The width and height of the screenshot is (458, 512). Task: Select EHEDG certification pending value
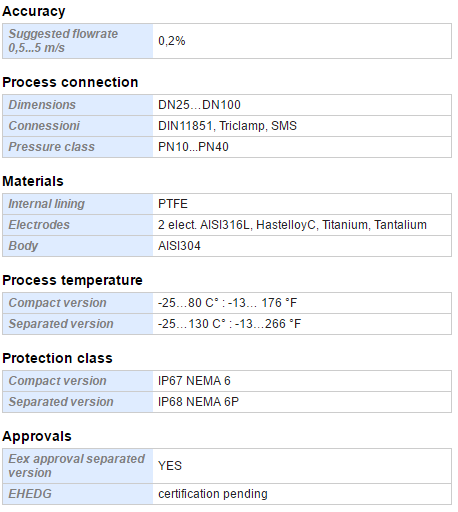(302, 494)
